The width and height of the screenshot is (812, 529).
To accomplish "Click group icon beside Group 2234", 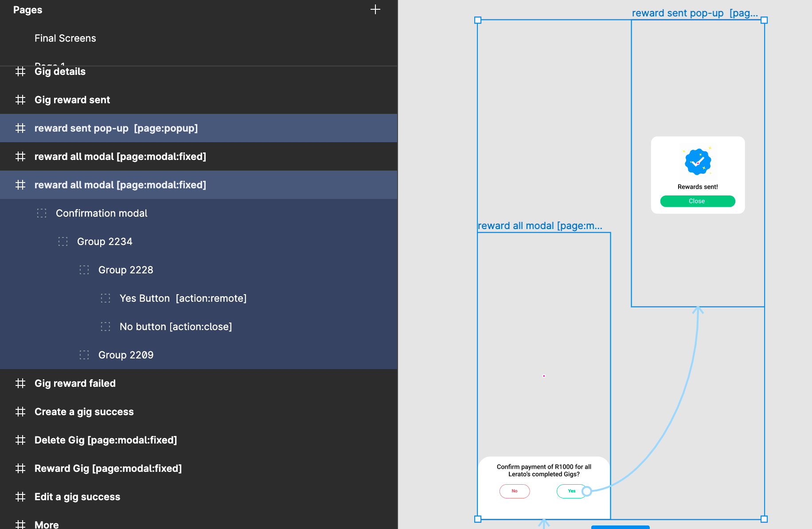I will (x=63, y=241).
